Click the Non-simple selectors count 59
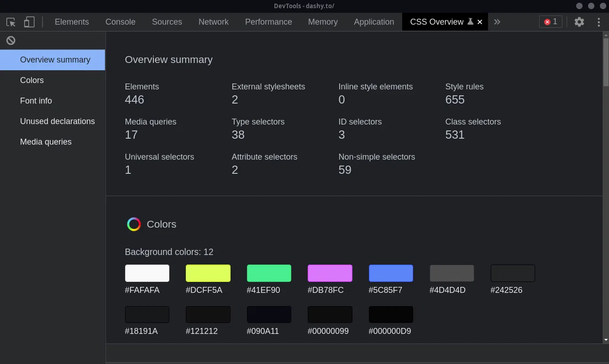The height and width of the screenshot is (364, 609). pyautogui.click(x=345, y=170)
